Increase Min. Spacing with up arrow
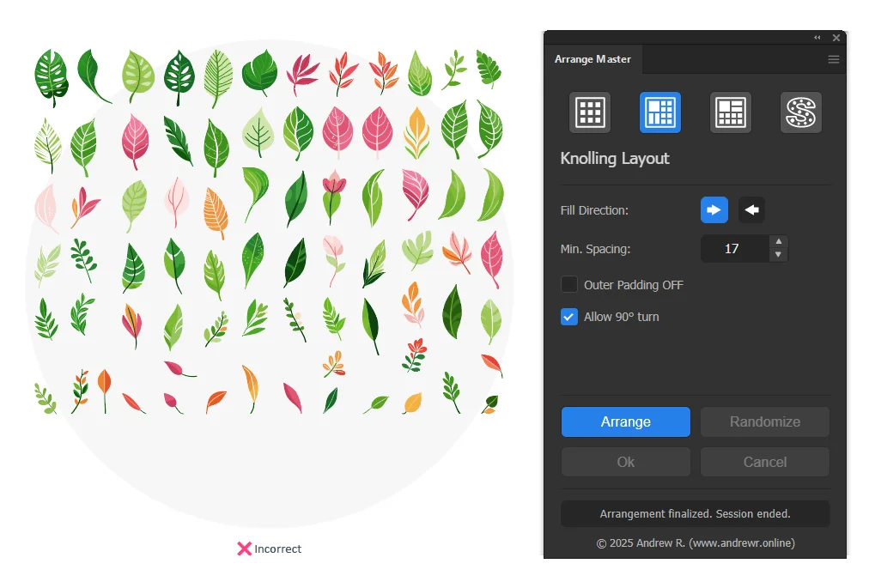The height and width of the screenshot is (588, 875). (x=778, y=243)
